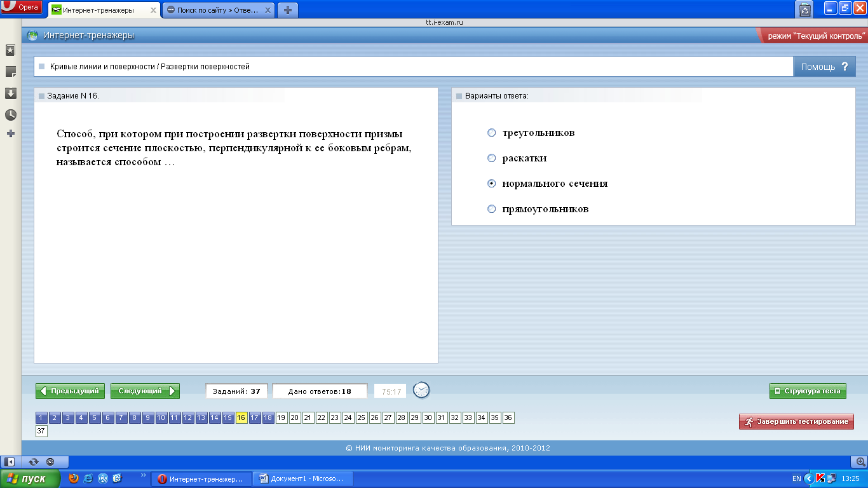Click the 75:17 remaining time field
Screen dimensions: 868x488
(x=391, y=391)
